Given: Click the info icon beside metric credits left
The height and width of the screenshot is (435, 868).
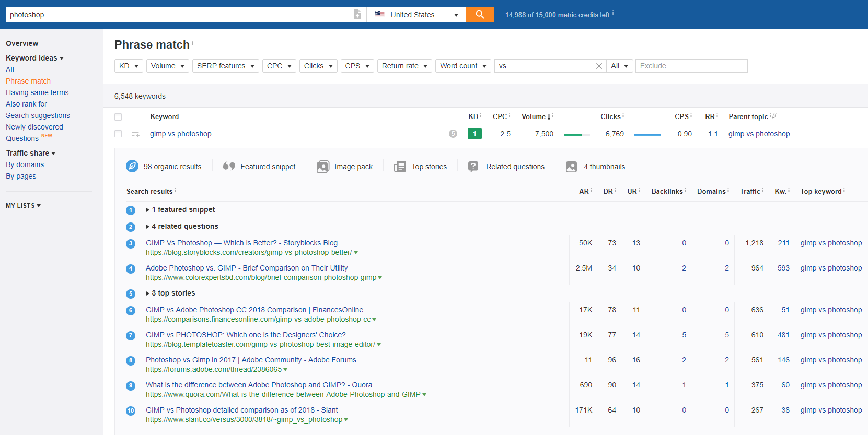Looking at the screenshot, I should tap(613, 13).
